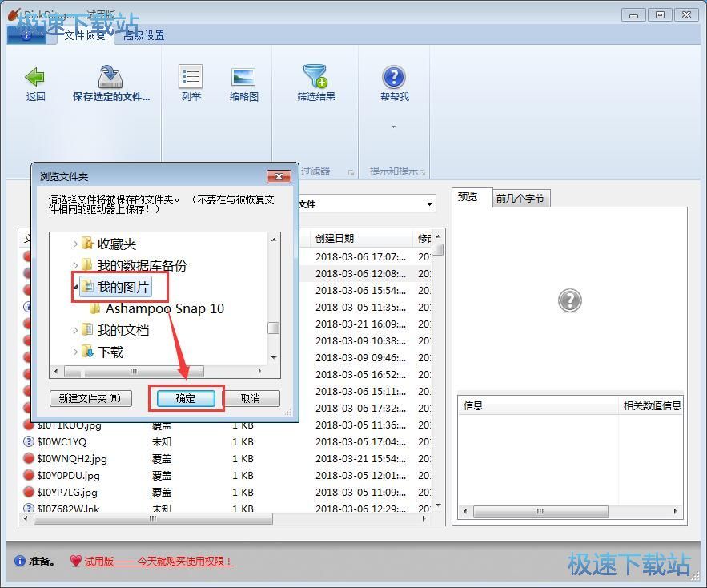Open the Filter group dialog launcher
The width and height of the screenshot is (707, 588).
coord(351,172)
